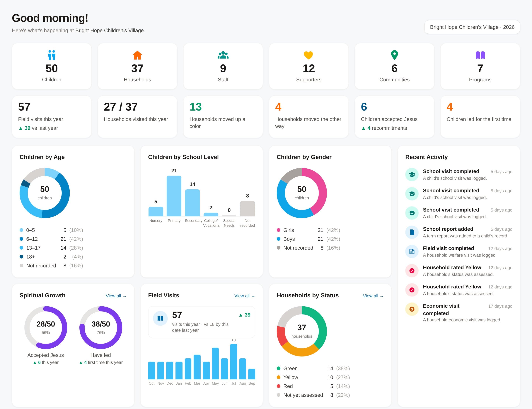Open View all in Households by Status

point(373,296)
